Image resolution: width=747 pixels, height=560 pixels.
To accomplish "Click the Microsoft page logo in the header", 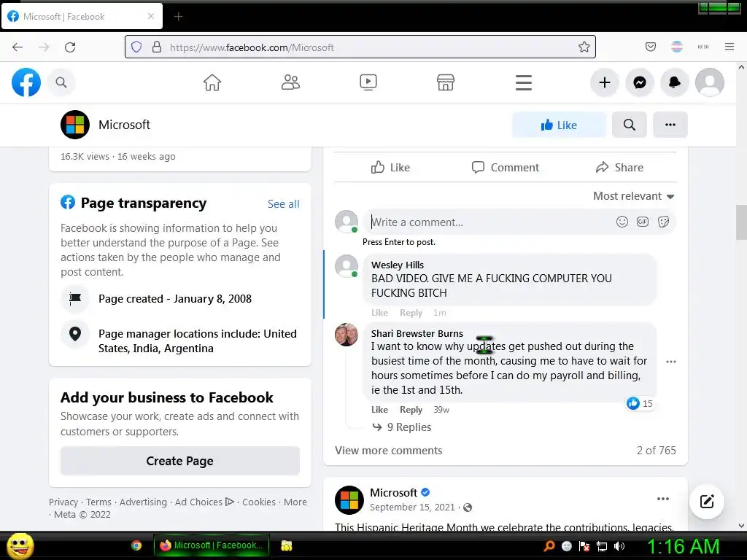I will pyautogui.click(x=75, y=125).
